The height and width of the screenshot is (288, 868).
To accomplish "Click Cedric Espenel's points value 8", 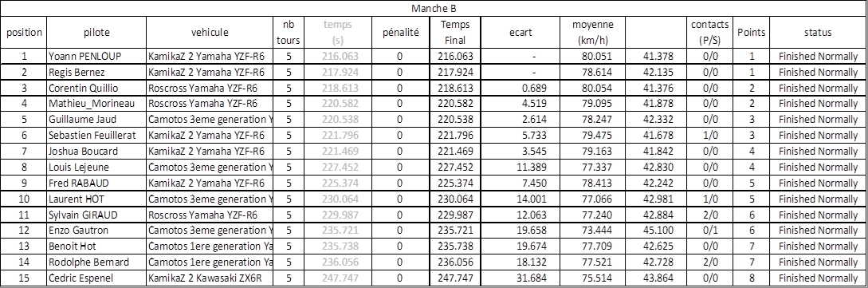I will 751,278.
